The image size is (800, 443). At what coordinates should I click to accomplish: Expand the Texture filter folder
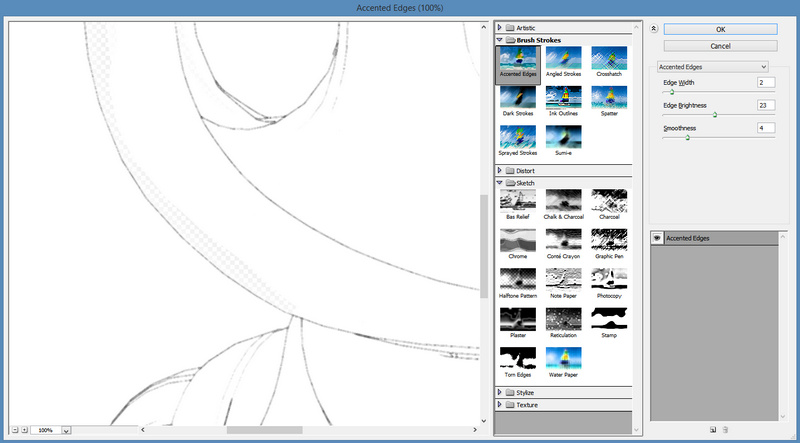(x=500, y=405)
